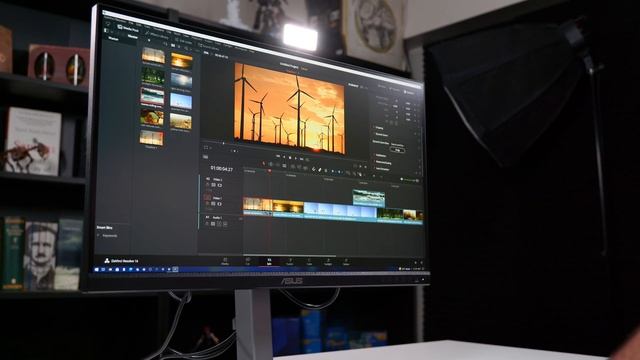Open the Sound Library panel

point(209,47)
